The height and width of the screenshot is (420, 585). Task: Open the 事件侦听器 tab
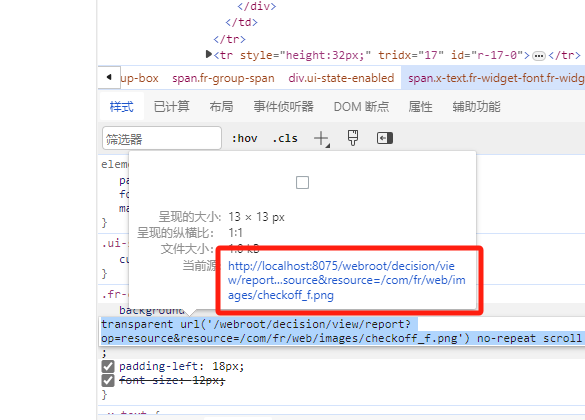[x=284, y=107]
